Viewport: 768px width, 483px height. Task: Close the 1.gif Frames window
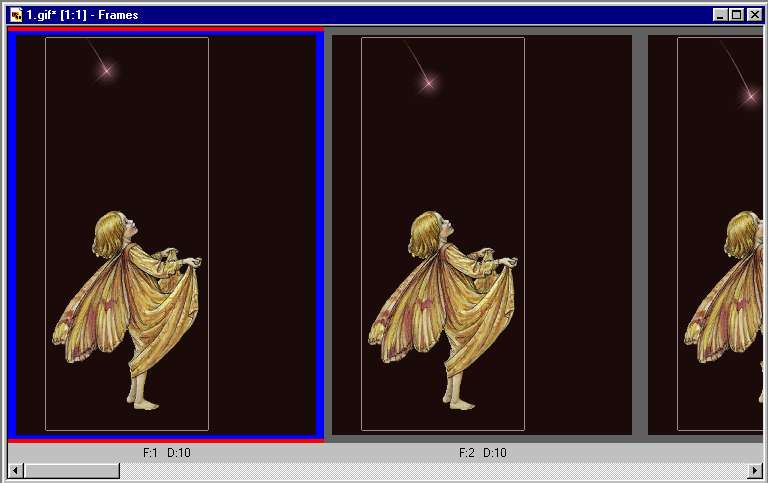coord(755,15)
